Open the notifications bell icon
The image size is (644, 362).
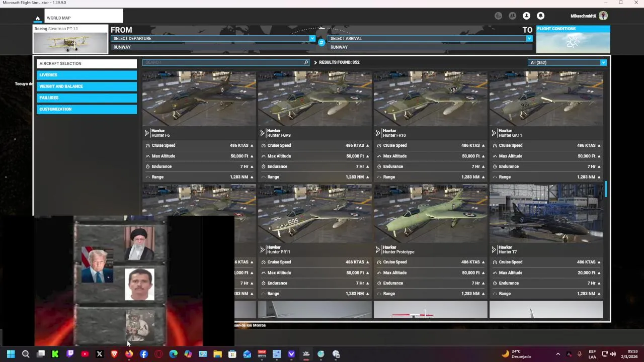click(x=540, y=16)
